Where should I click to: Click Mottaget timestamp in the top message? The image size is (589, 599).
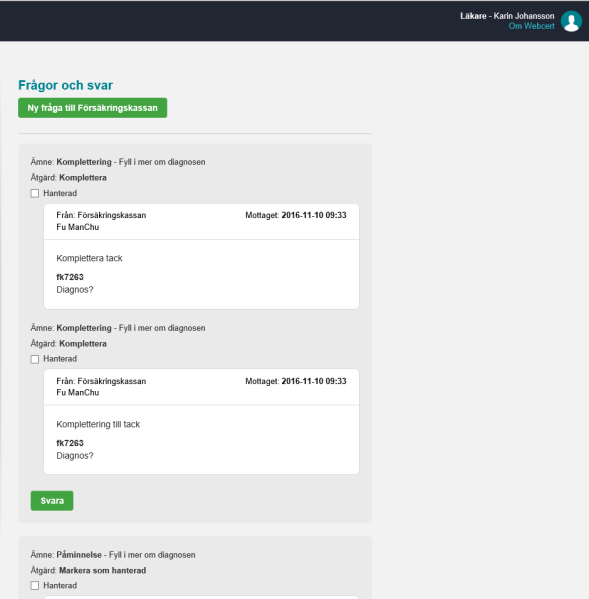point(296,215)
